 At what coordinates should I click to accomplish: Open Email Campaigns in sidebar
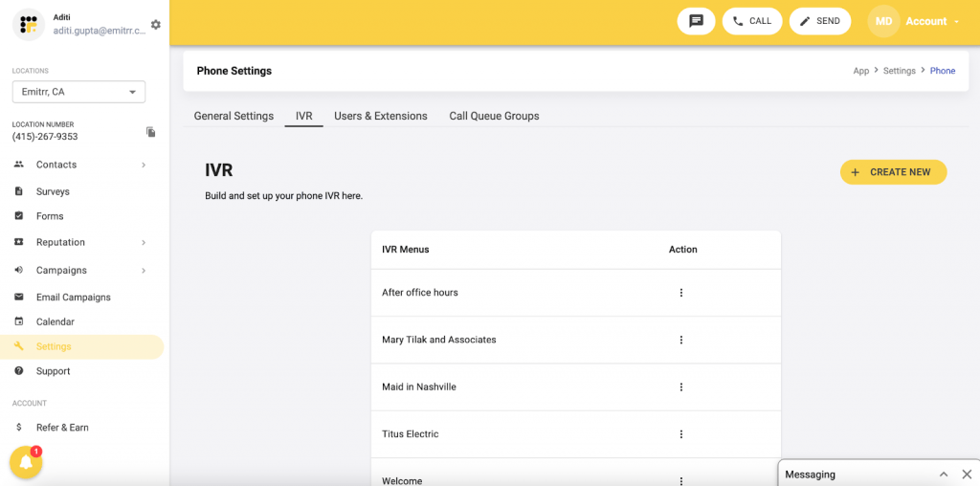tap(73, 298)
